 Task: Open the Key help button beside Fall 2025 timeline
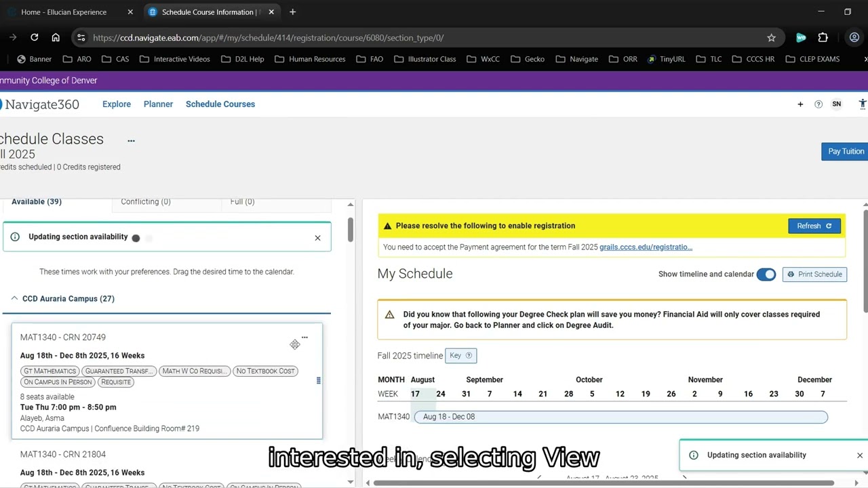461,355
